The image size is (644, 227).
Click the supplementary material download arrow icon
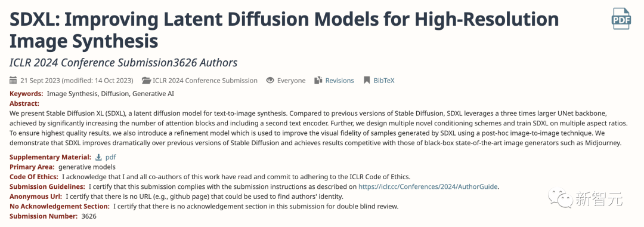point(98,157)
